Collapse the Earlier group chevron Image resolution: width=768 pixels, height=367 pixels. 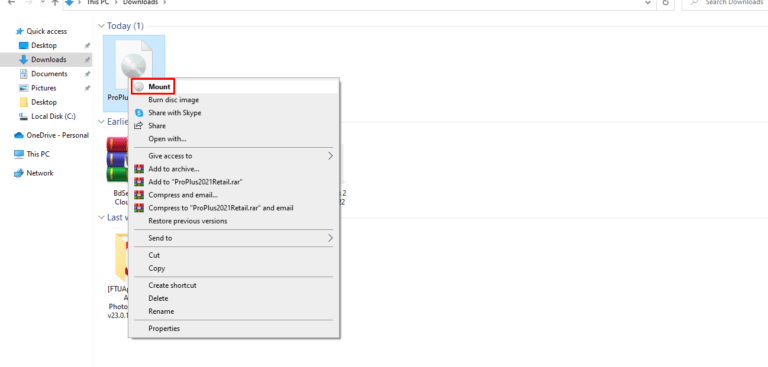[102, 122]
